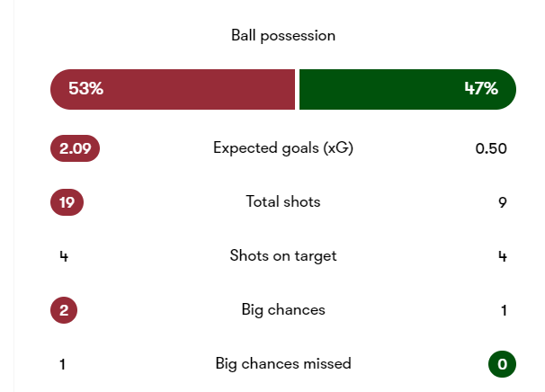Click the 53% text in possession bar
The width and height of the screenshot is (545, 392).
85,89
